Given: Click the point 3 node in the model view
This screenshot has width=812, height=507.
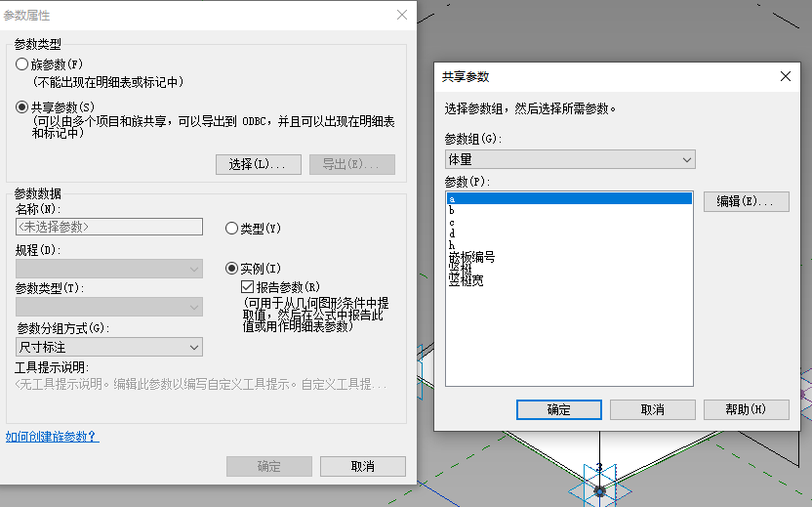Looking at the screenshot, I should coord(599,489).
